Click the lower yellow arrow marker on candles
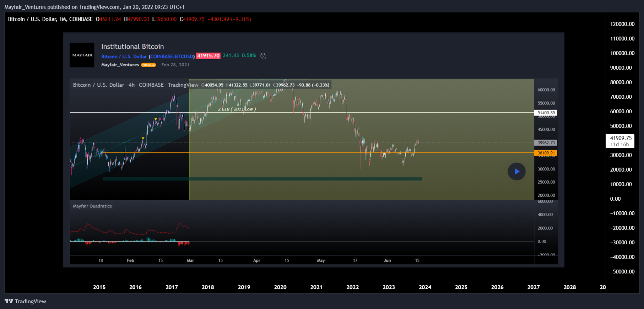This screenshot has width=644, height=309. tap(143, 138)
